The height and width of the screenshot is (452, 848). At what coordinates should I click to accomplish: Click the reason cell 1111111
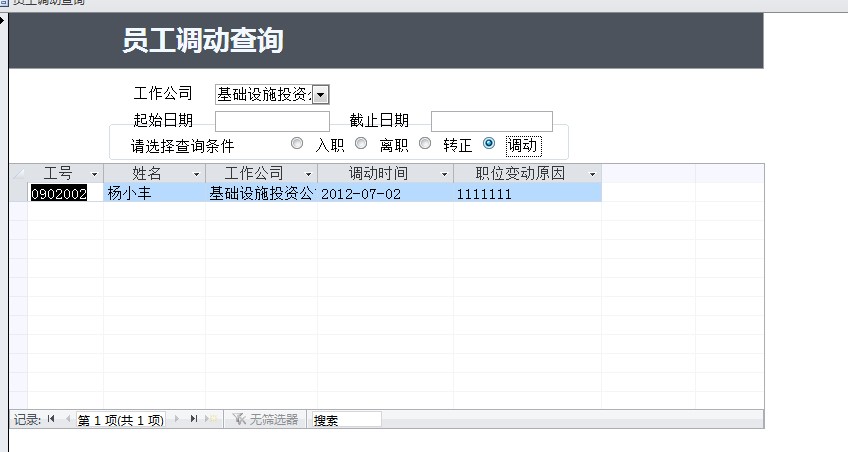(x=527, y=193)
